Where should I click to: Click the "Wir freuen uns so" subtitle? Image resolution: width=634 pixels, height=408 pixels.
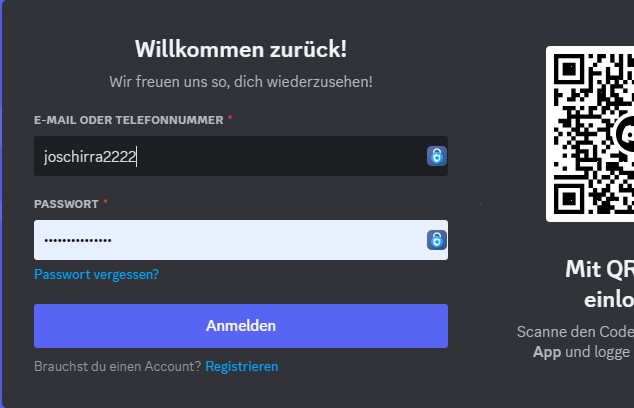coord(241,81)
